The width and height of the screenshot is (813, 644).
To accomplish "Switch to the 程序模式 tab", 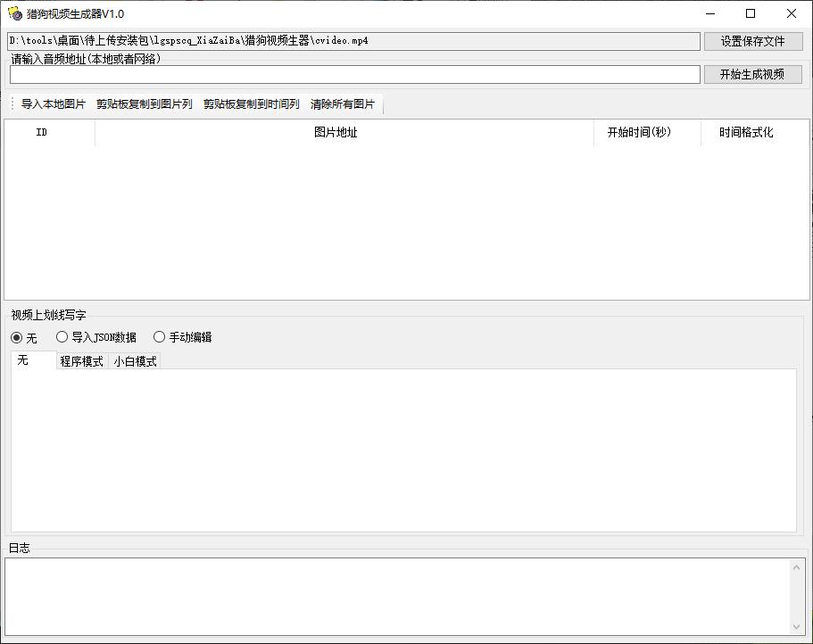I will (82, 361).
